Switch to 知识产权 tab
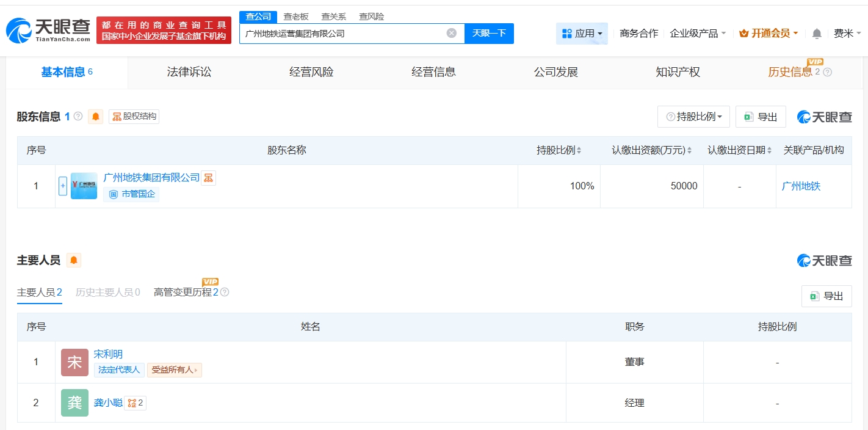Screen dimensions: 868x430 tap(678, 72)
